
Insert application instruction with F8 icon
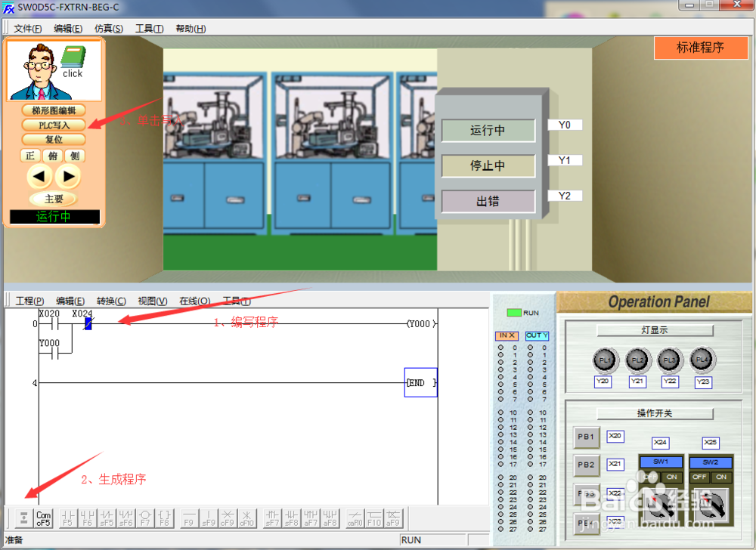pos(164,518)
